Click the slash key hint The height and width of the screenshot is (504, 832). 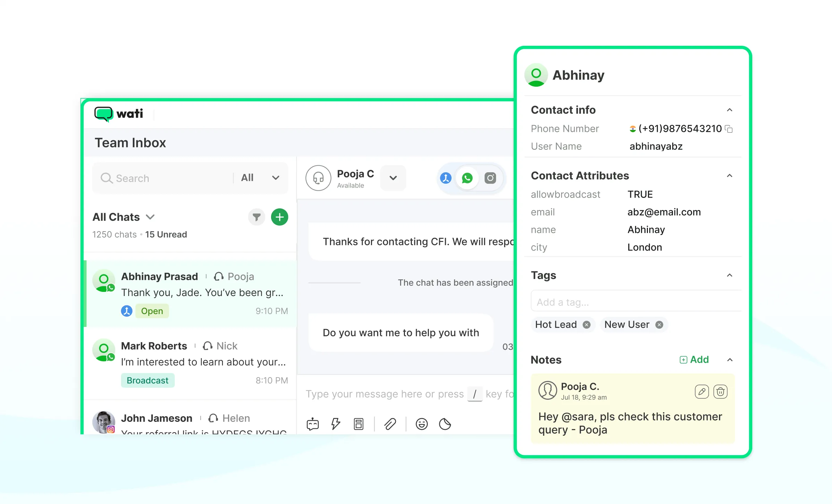[x=475, y=394]
